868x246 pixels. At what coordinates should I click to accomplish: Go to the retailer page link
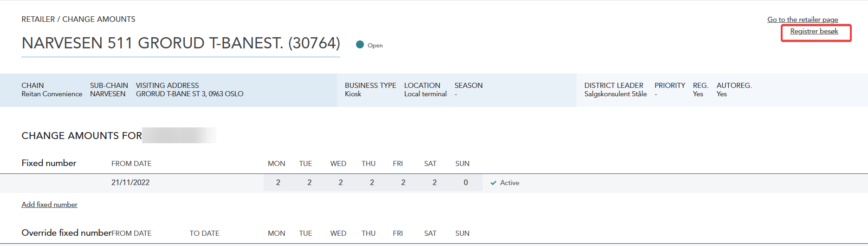pos(803,20)
